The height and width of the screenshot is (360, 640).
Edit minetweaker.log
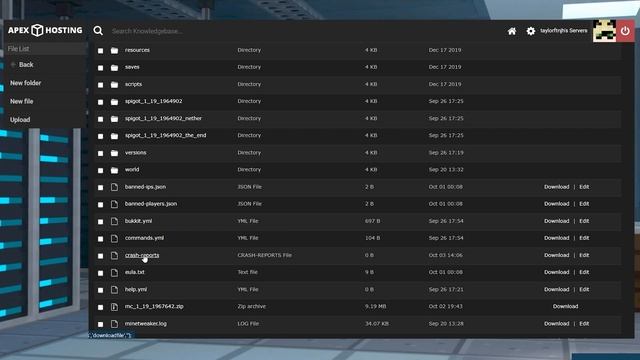(584, 323)
